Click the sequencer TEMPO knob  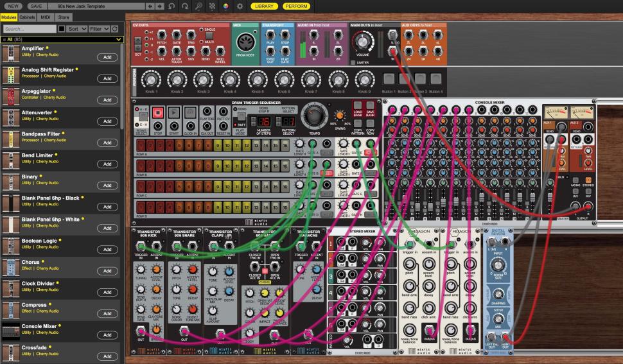(x=314, y=116)
